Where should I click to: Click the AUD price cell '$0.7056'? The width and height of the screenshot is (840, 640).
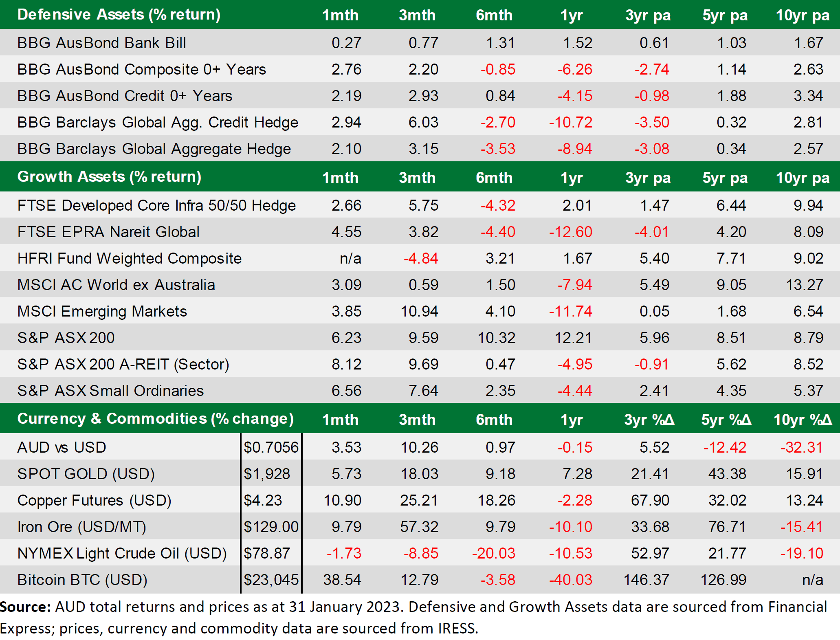click(x=271, y=447)
